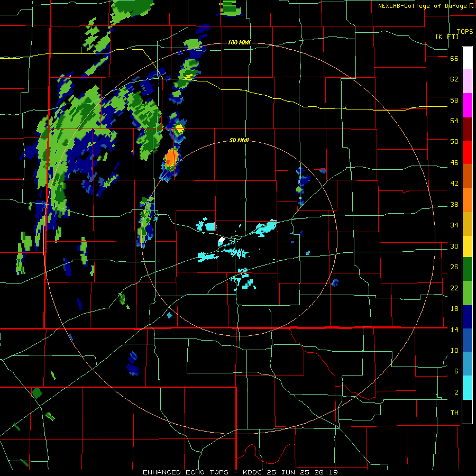Click the orange storm cell echo

171,158
